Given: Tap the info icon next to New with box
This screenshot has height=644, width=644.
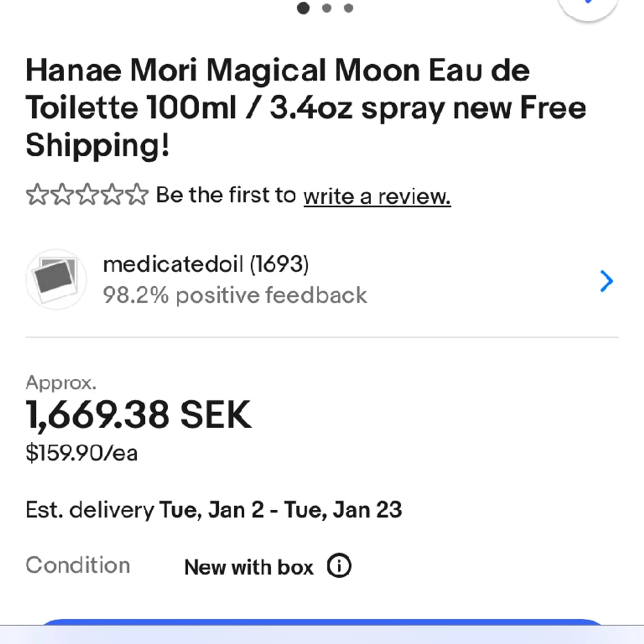Looking at the screenshot, I should point(339,566).
